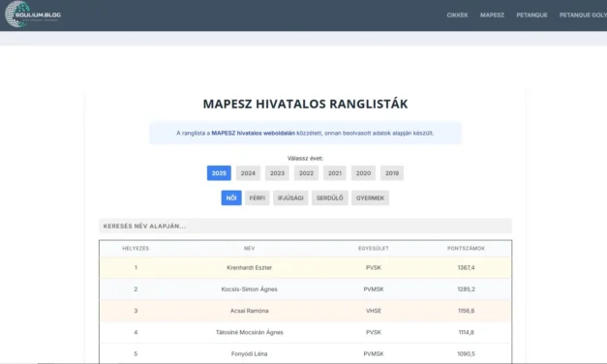Open the Boulium.blog logo homepage
Viewport: 607px width, 364px height.
tap(33, 15)
